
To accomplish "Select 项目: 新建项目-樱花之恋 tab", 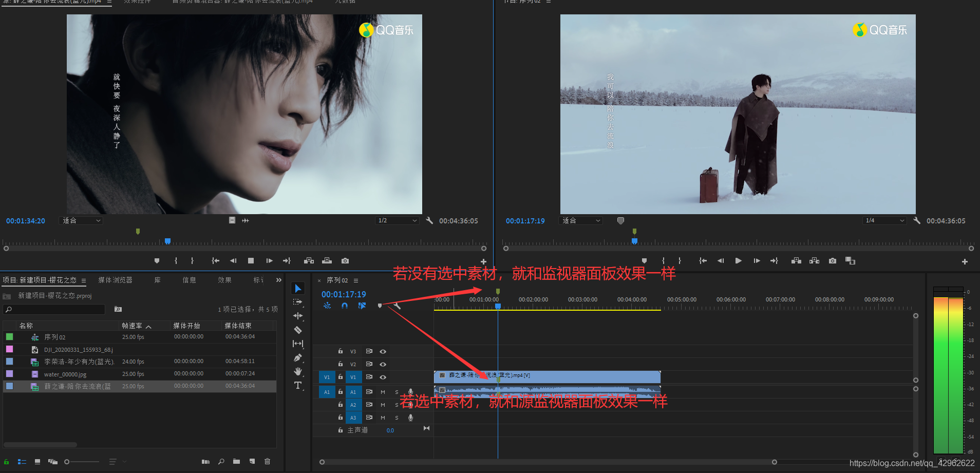I will click(40, 280).
